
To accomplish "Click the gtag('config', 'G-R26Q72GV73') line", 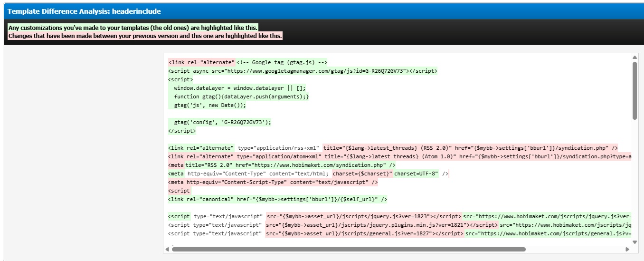I will [222, 122].
